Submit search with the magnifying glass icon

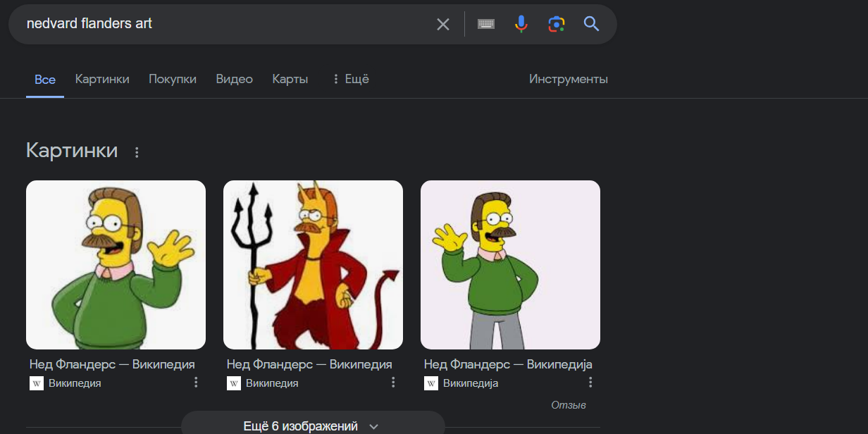point(592,24)
